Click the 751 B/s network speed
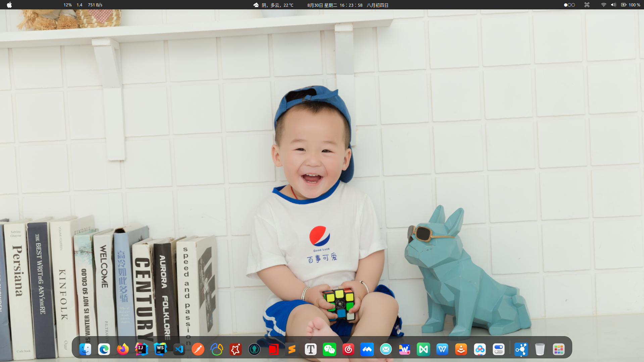This screenshot has height=362, width=644. pos(95,5)
